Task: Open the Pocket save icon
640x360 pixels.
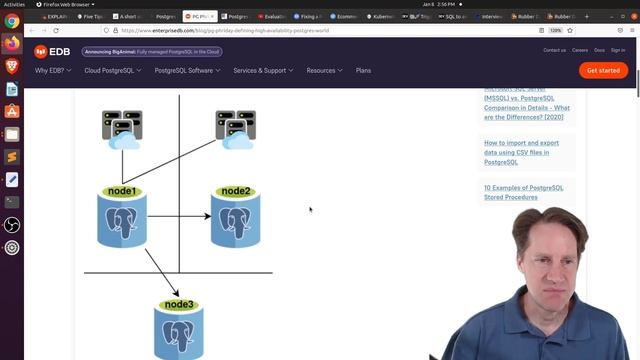Action: (x=620, y=31)
